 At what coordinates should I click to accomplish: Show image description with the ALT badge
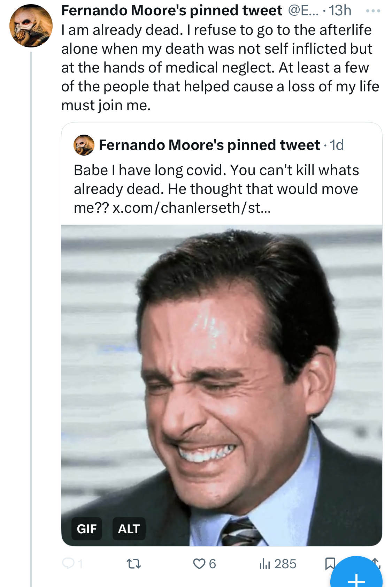click(129, 529)
